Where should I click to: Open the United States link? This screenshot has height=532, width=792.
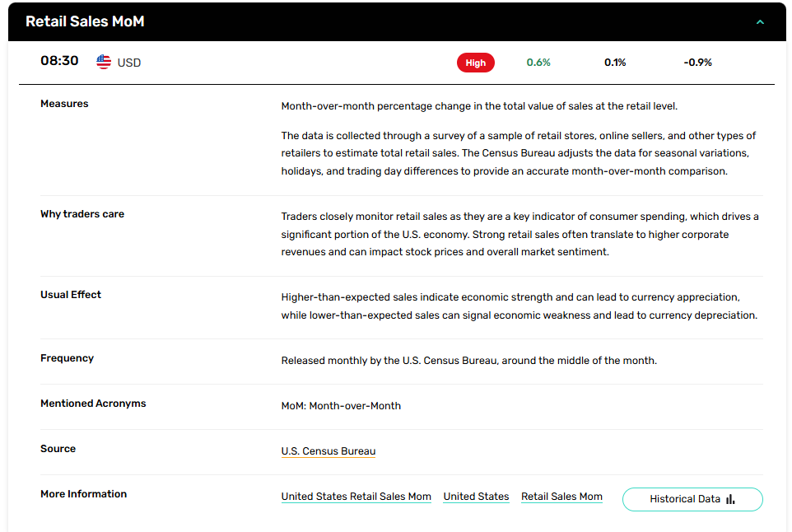(476, 497)
